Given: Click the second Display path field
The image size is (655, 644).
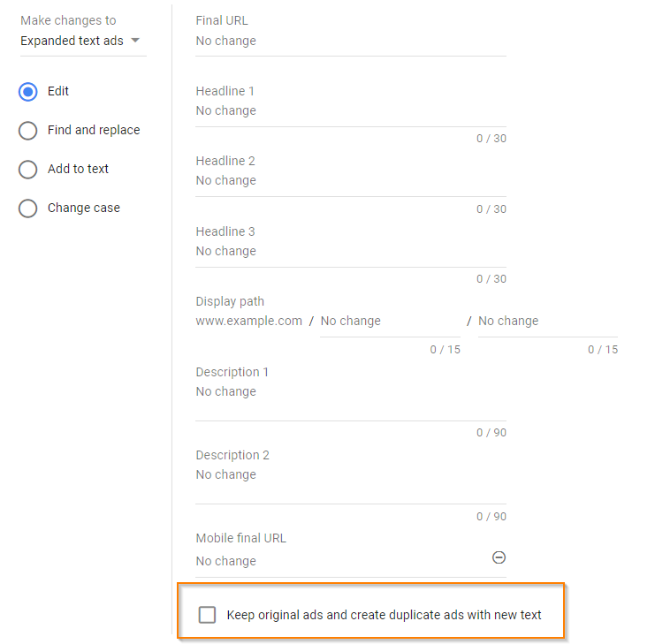Looking at the screenshot, I should point(548,321).
